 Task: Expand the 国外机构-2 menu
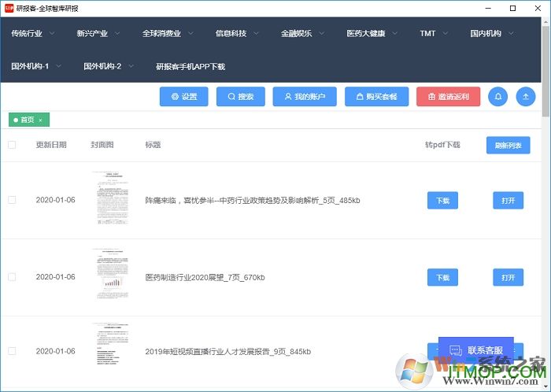click(109, 66)
